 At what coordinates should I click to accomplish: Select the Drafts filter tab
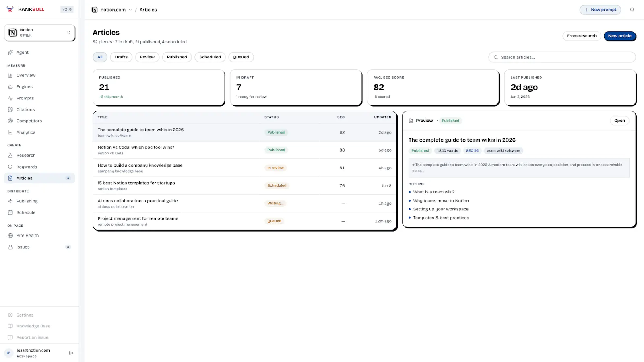tap(121, 57)
